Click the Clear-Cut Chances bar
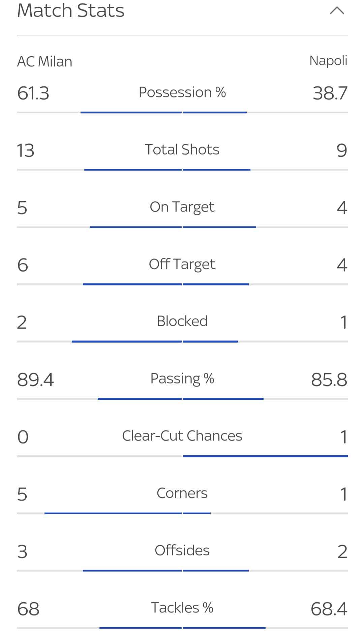364x637 pixels. tap(182, 456)
